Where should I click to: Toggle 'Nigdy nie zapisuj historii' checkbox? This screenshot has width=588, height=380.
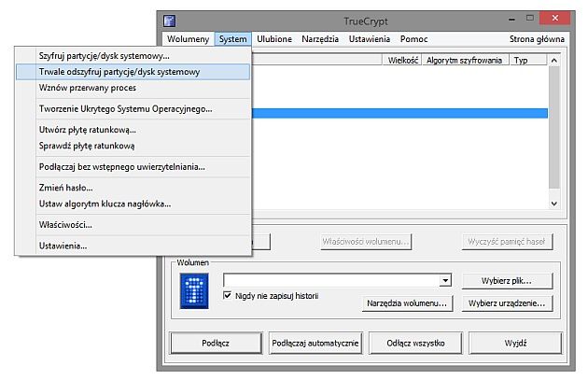227,295
